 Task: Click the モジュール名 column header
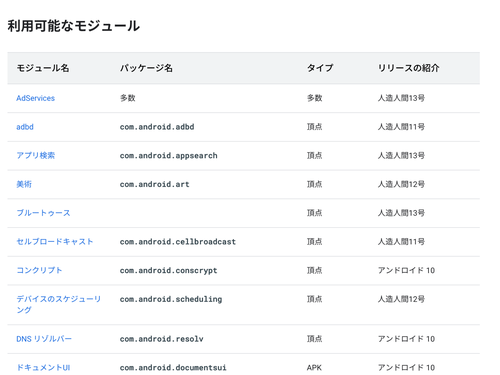coord(43,68)
